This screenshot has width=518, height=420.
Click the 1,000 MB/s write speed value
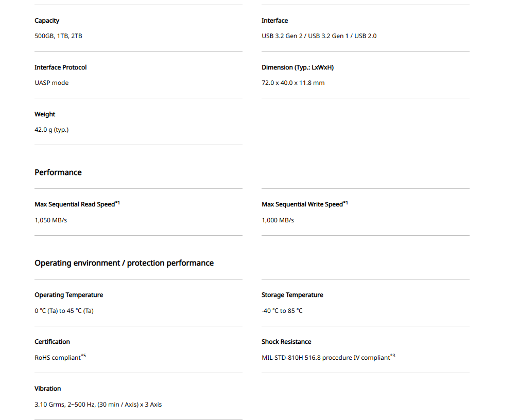pyautogui.click(x=278, y=220)
